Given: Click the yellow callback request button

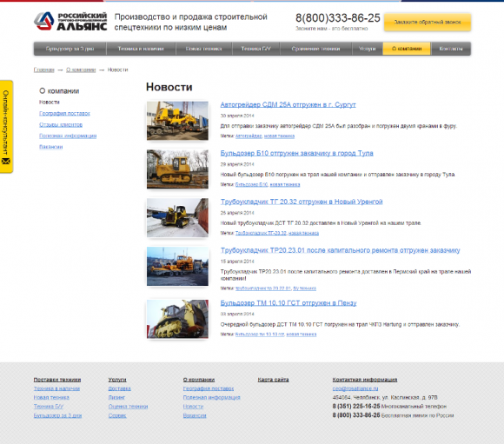Looking at the screenshot, I should (x=428, y=23).
